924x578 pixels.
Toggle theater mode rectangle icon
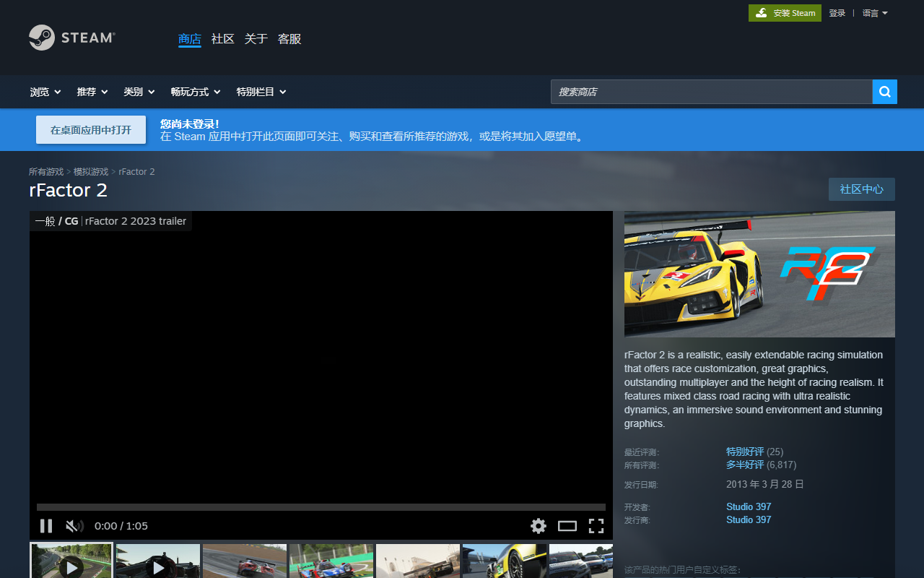pos(567,526)
